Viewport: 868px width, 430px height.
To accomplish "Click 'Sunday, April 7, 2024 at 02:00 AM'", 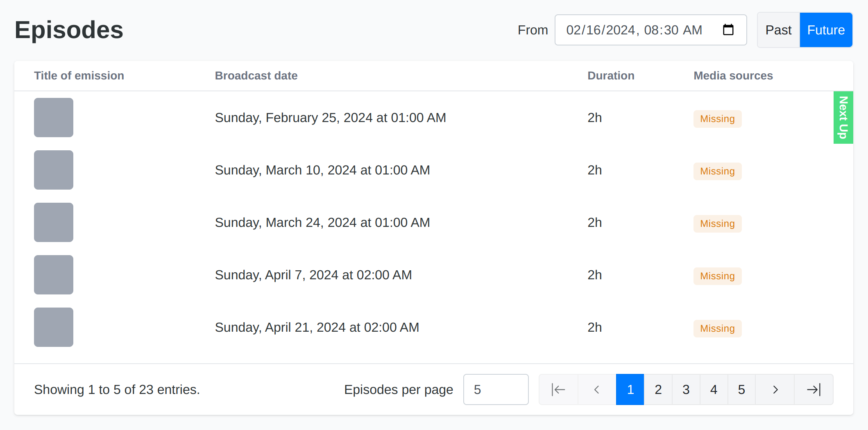I will (x=313, y=275).
